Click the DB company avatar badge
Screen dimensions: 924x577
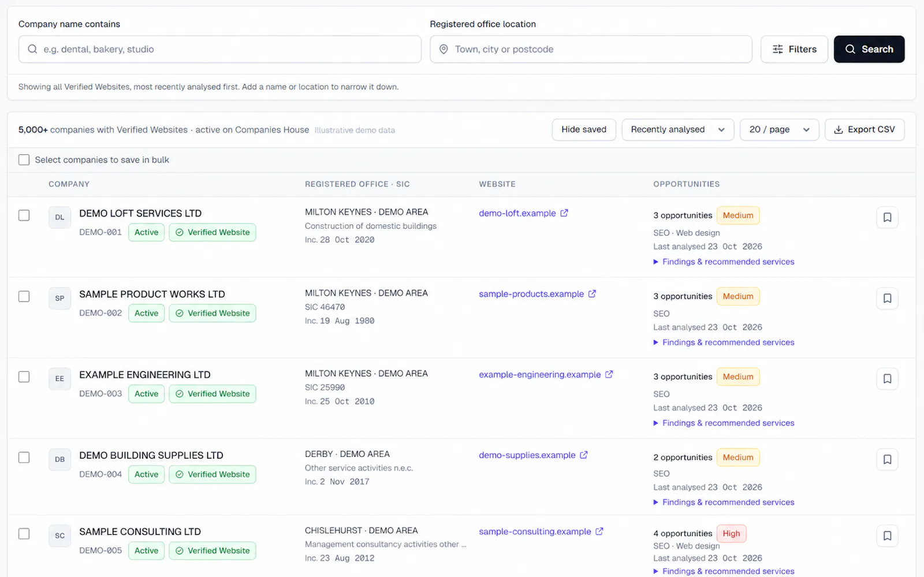[x=59, y=459]
